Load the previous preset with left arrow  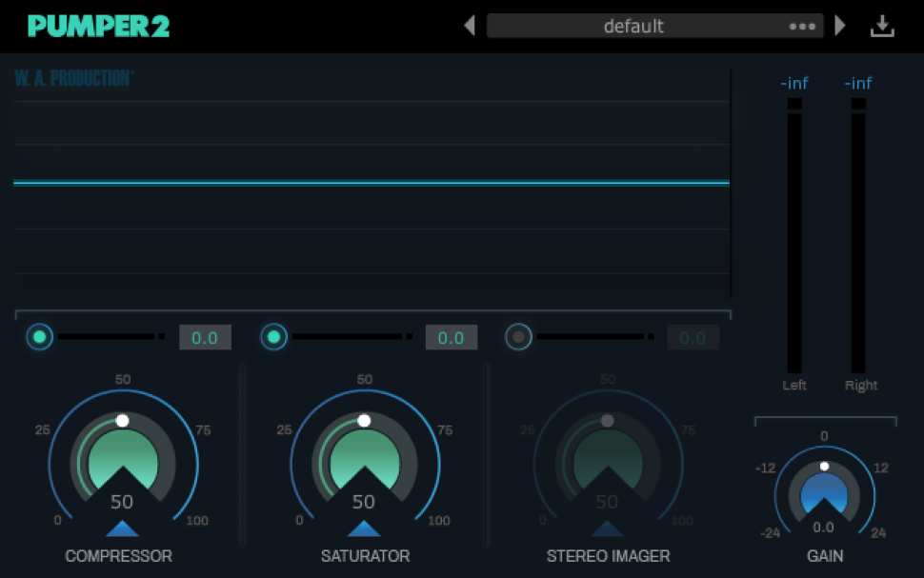[x=470, y=26]
